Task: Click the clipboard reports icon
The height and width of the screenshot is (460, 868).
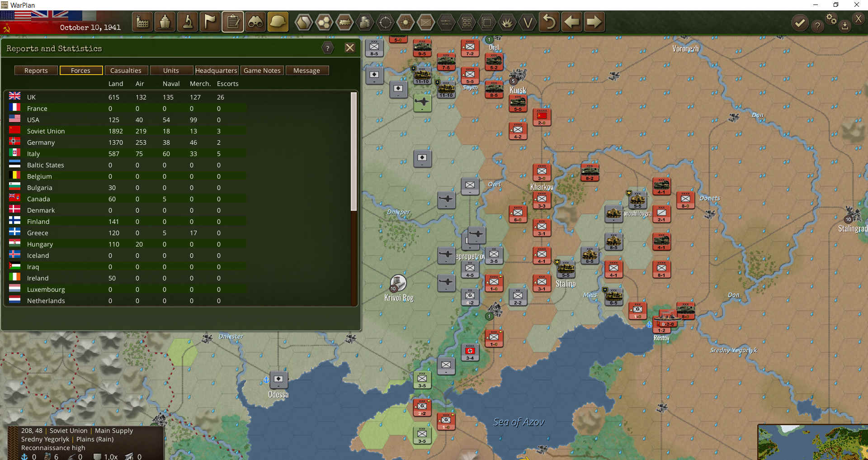Action: click(233, 22)
